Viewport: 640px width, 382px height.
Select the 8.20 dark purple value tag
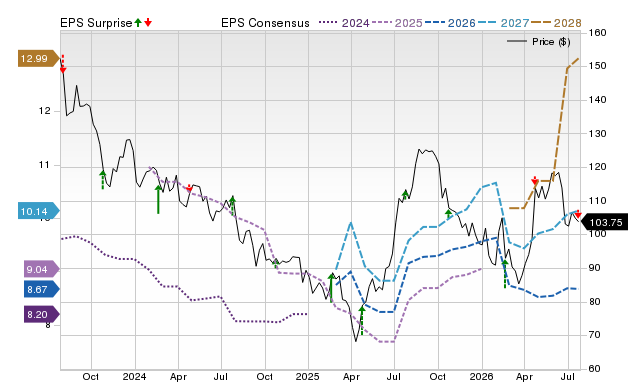pos(41,315)
